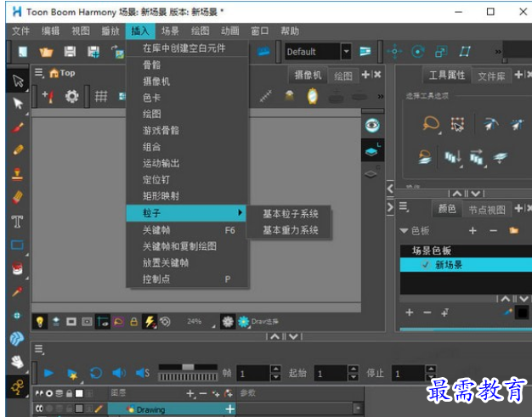Open the Timeline panel hamburger menu
532x417 pixels.
click(39, 349)
